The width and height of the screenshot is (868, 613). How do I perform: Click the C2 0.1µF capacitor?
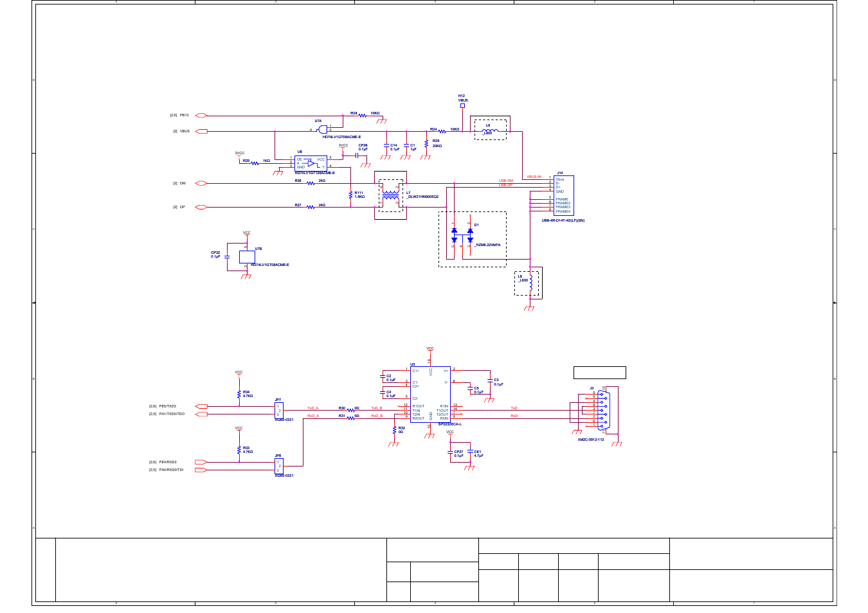coord(382,378)
